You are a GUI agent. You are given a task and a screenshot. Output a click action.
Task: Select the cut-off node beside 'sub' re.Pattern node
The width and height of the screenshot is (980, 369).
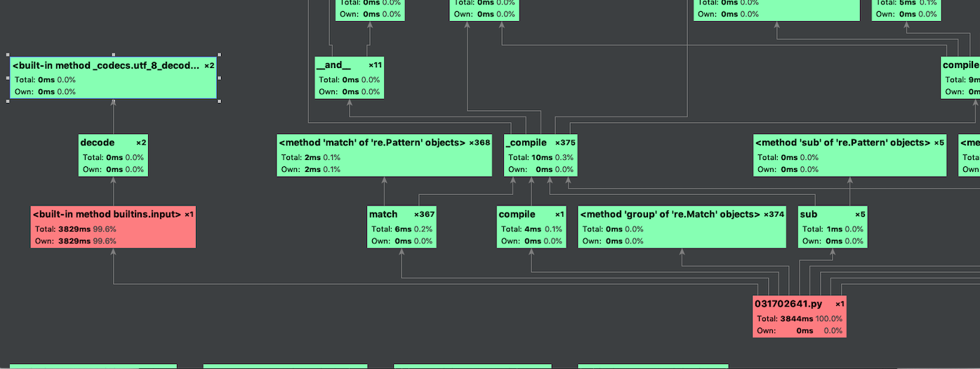(969, 155)
